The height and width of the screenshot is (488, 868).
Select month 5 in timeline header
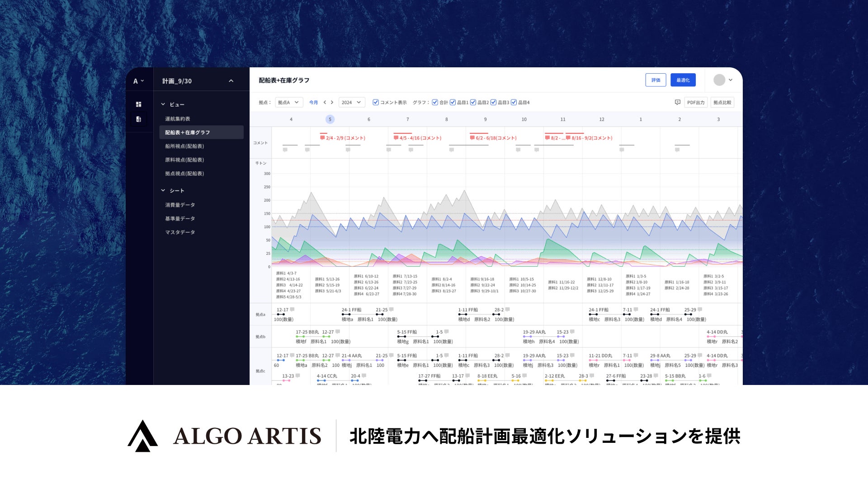coord(330,119)
